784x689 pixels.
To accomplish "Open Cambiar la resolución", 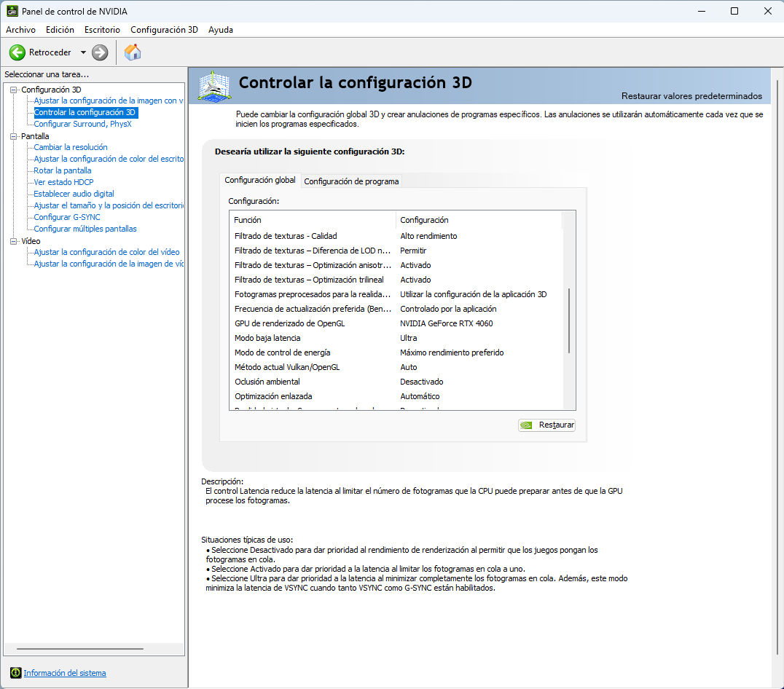I will 71,147.
